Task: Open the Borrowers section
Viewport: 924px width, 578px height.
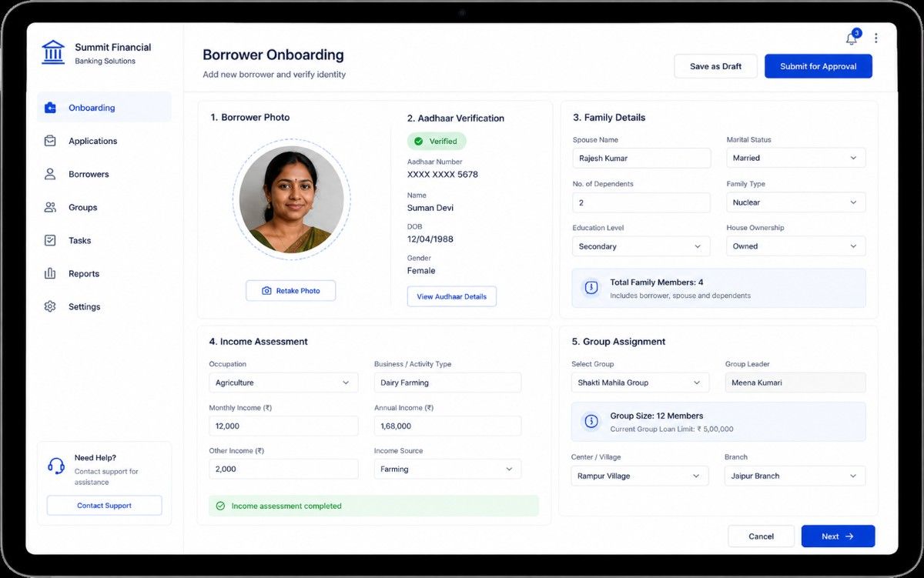Action: (104, 174)
